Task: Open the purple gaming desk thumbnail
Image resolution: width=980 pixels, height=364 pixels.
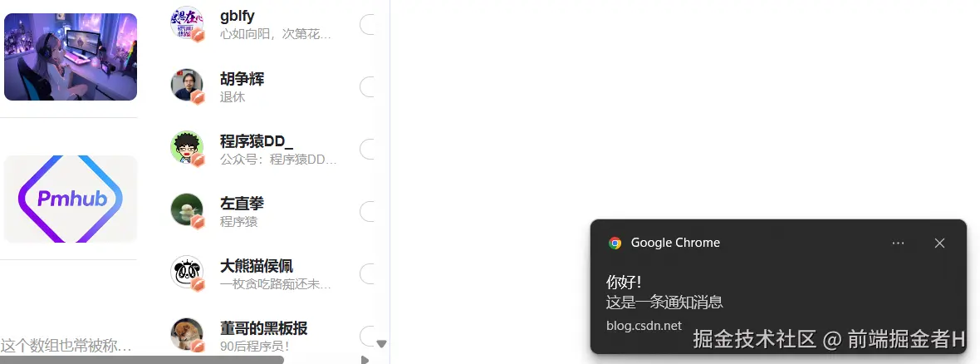Action: coord(71,57)
